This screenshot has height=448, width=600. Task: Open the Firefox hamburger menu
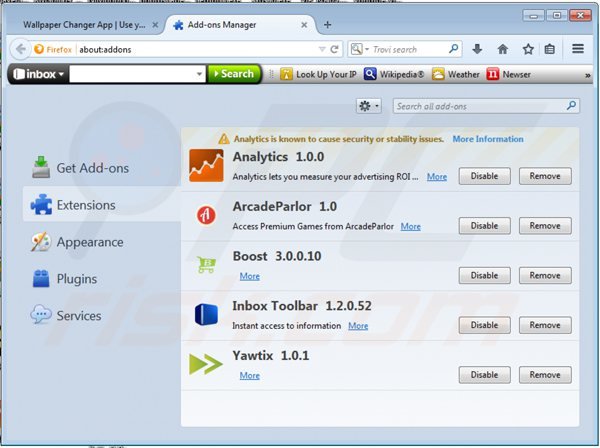click(578, 49)
